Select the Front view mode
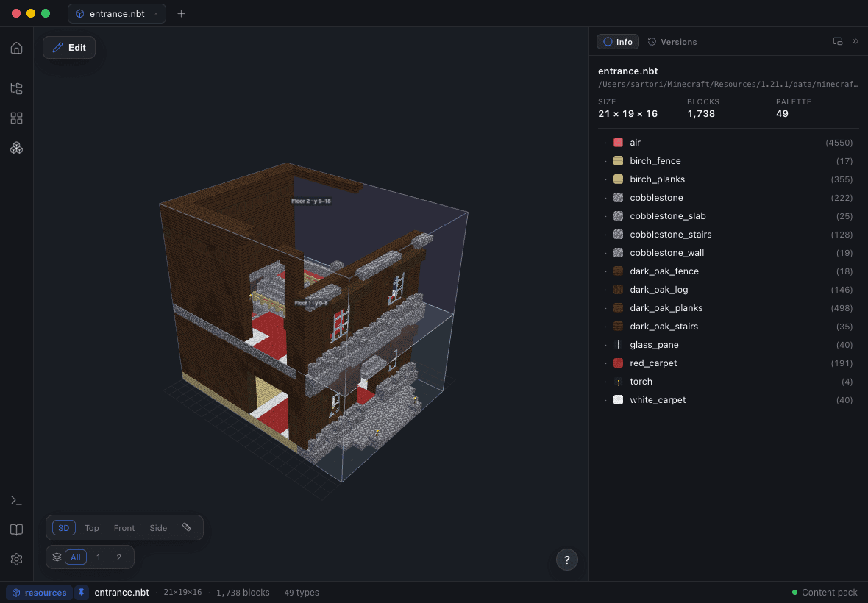 pos(124,528)
